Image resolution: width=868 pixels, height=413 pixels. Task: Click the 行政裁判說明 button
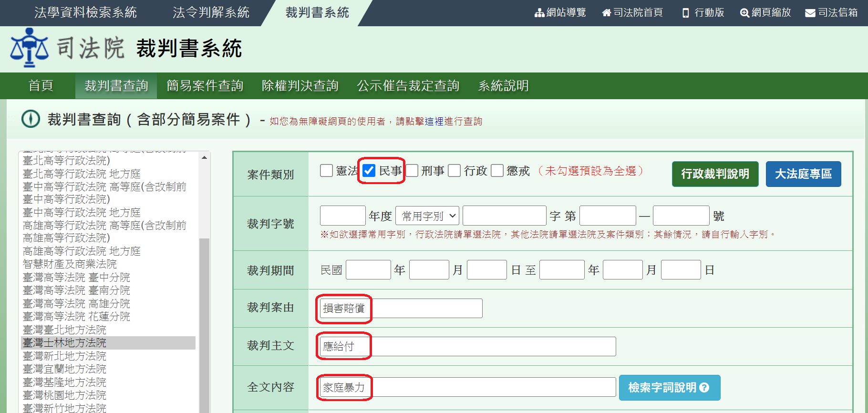tap(715, 174)
